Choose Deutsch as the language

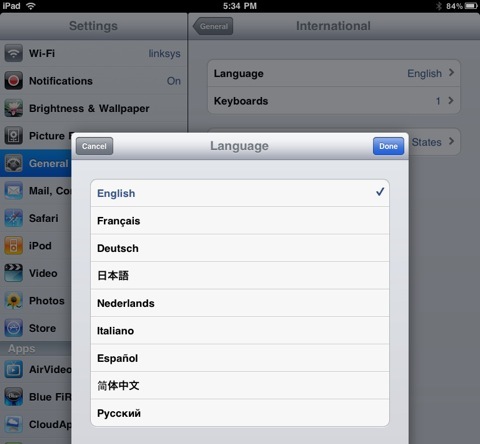pos(240,248)
